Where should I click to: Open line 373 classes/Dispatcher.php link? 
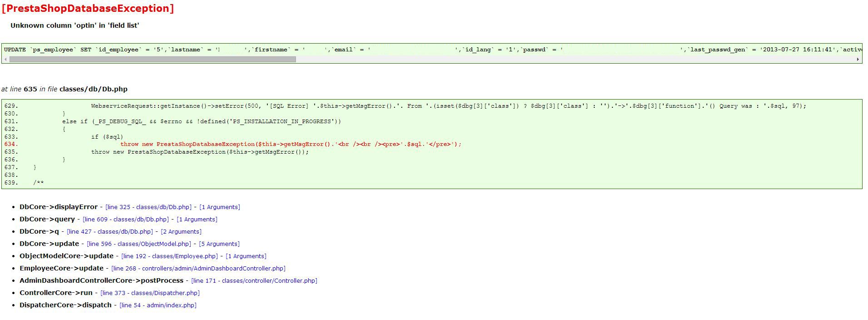click(x=150, y=293)
